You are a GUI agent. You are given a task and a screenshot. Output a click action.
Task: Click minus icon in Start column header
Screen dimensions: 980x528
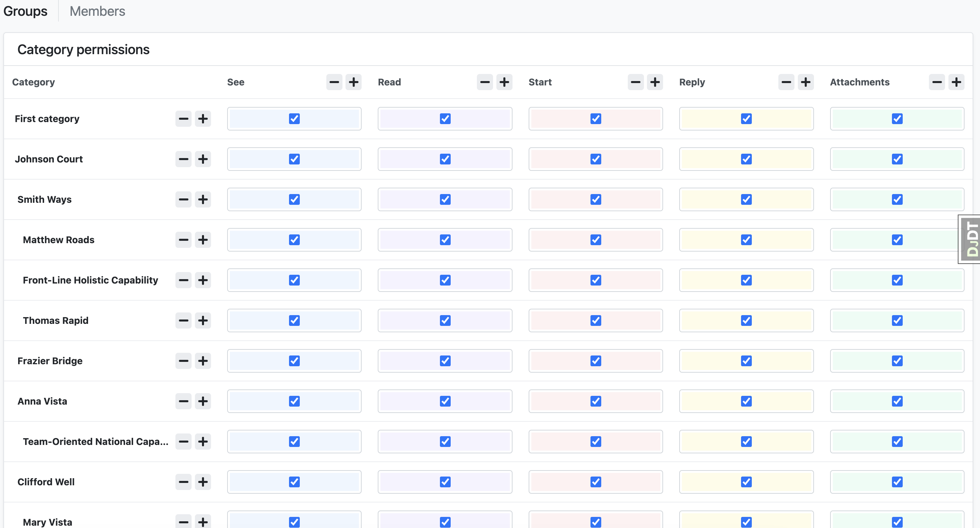click(635, 82)
